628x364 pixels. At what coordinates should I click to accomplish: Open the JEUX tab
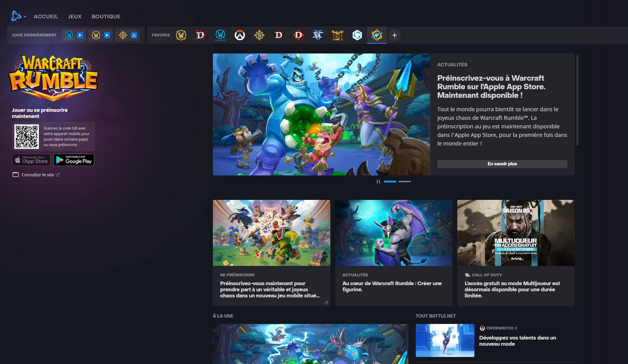(75, 17)
